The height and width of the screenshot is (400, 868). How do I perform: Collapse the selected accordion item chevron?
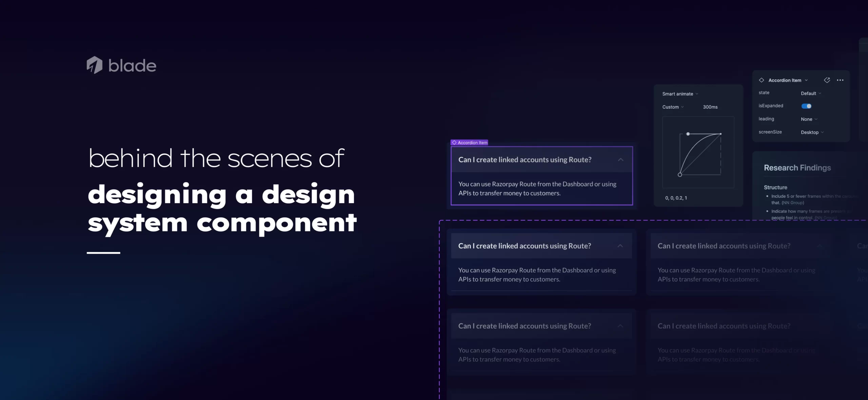point(620,160)
